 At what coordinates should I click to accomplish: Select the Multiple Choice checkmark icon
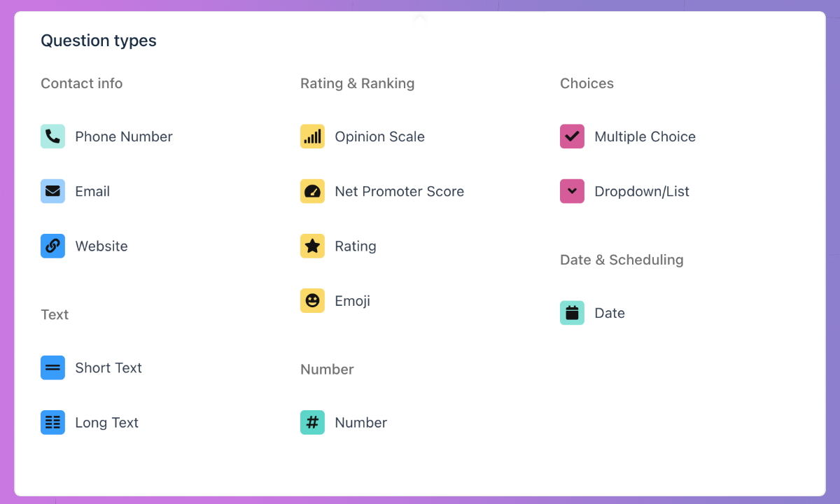572,136
